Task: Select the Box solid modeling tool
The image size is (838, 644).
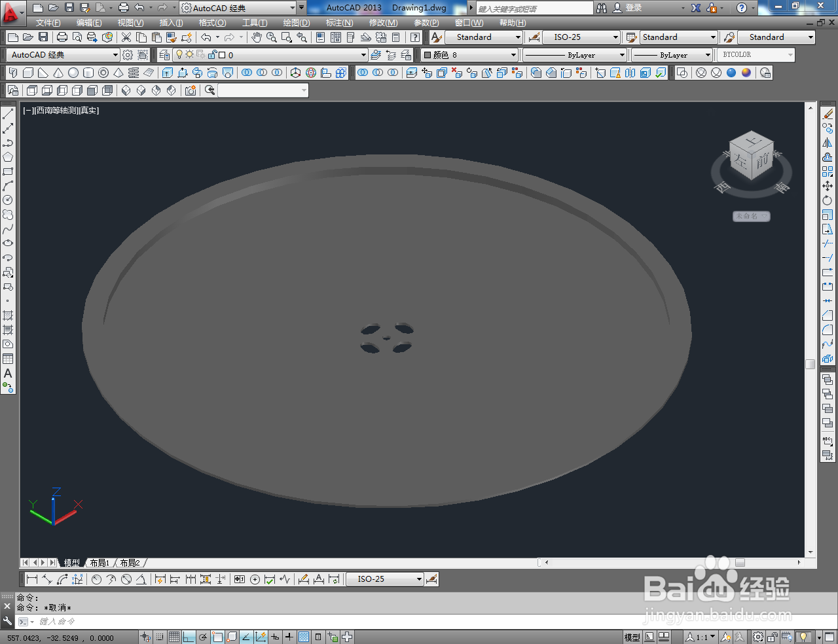Action: (28, 73)
